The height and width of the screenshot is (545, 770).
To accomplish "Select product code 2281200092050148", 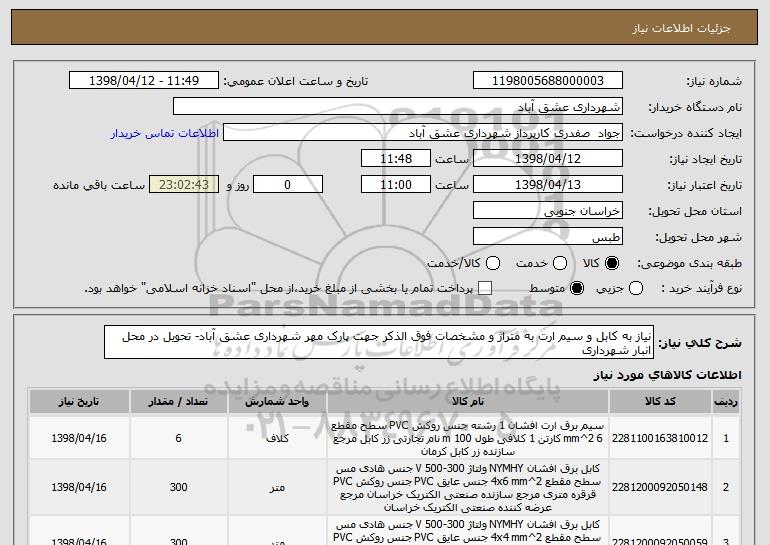I will pos(660,487).
